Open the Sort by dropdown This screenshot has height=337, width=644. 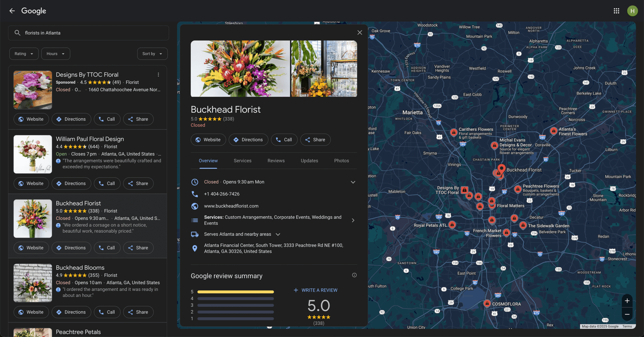152,54
